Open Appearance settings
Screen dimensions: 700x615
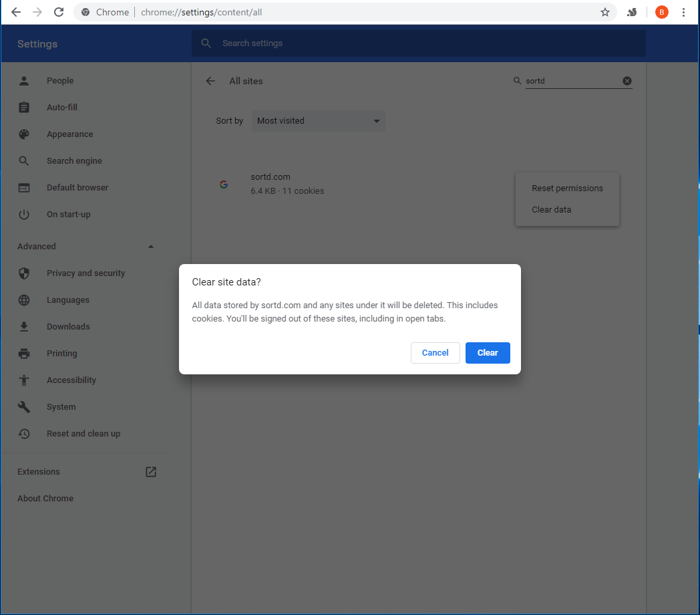coord(70,134)
